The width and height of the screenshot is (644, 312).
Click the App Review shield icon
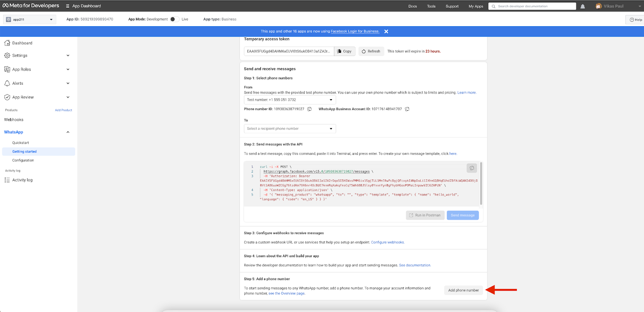[x=7, y=97]
